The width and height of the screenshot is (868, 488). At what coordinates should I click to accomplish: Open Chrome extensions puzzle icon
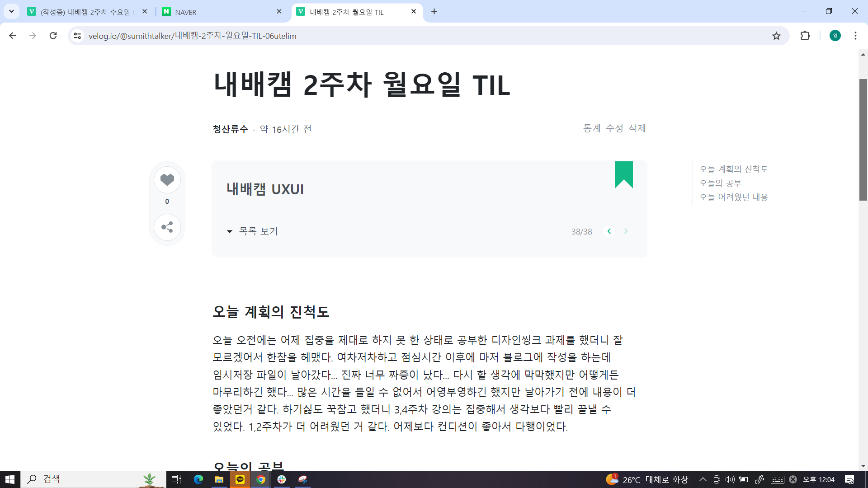pos(805,36)
